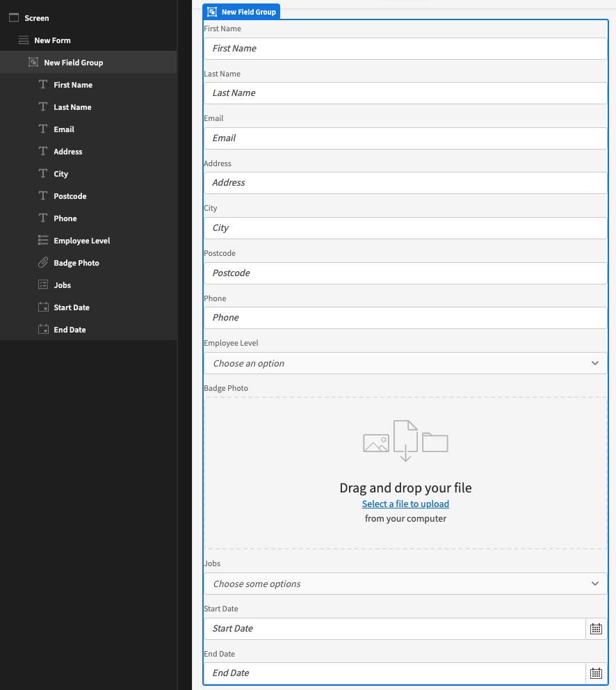
Task: Click the calendar icon beside End Date in the tree
Action: click(43, 329)
